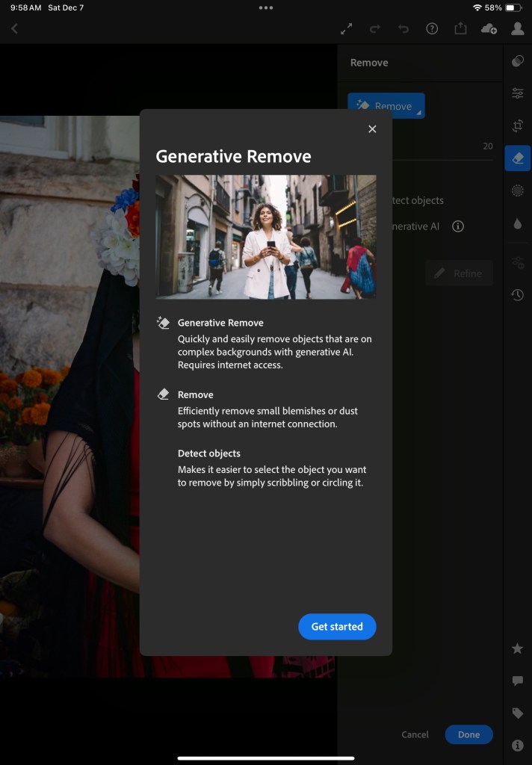Image resolution: width=532 pixels, height=765 pixels.
Task: Open the Masking tool
Action: pos(517,191)
